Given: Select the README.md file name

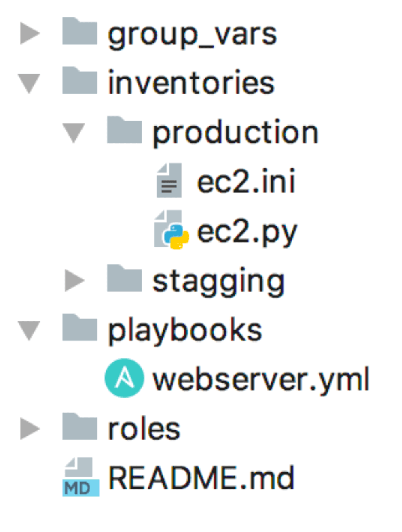Looking at the screenshot, I should [x=201, y=478].
